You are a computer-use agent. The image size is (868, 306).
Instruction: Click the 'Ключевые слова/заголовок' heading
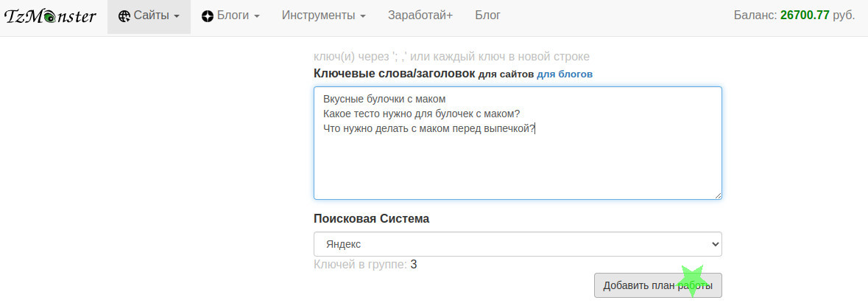[395, 74]
